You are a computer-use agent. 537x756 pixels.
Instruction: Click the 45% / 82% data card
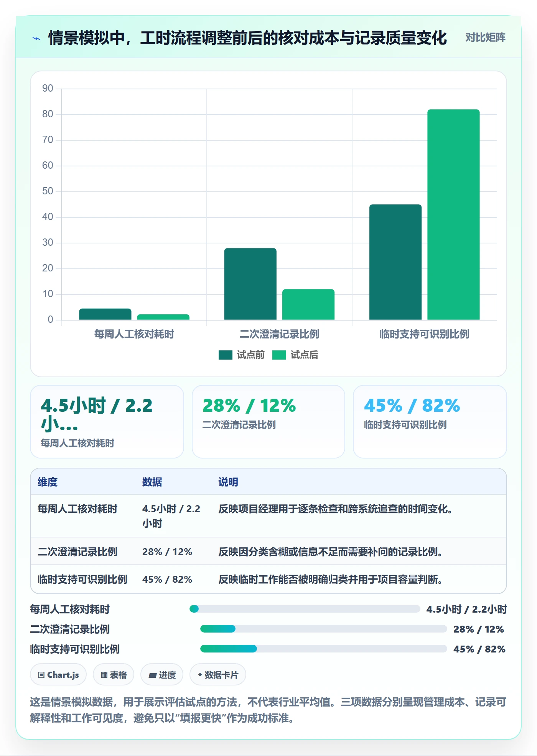430,422
